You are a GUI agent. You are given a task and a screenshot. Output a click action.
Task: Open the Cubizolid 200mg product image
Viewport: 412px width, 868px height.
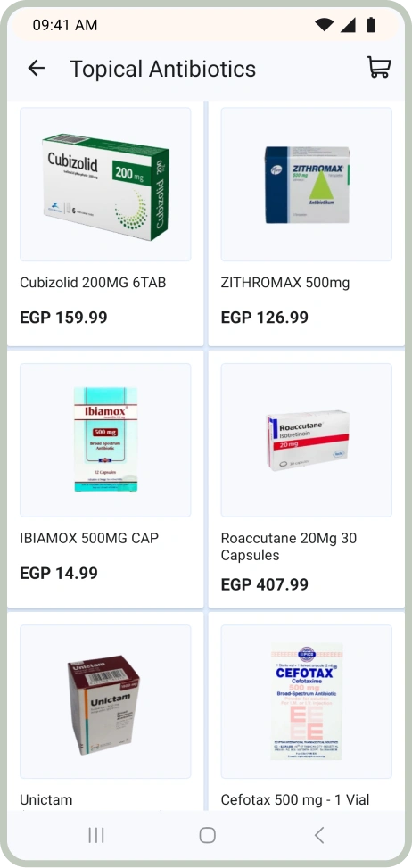pyautogui.click(x=105, y=185)
